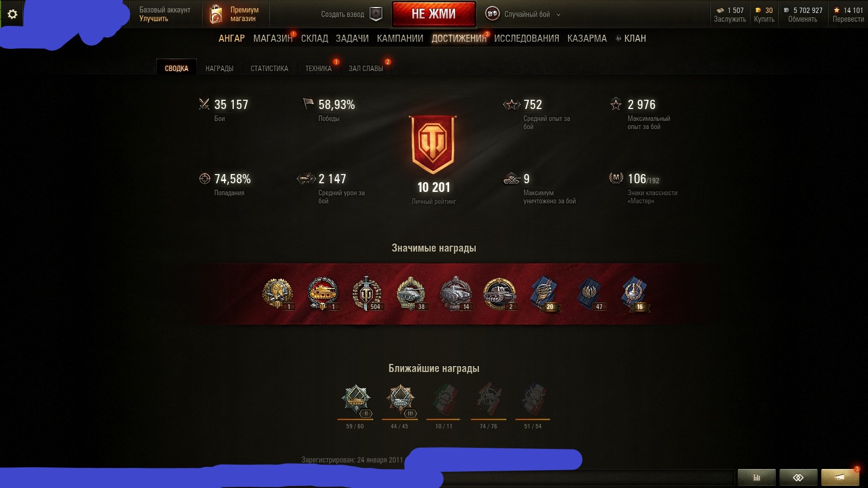The height and width of the screenshot is (488, 868).
Task: Click the platoon shield icon
Action: (376, 14)
